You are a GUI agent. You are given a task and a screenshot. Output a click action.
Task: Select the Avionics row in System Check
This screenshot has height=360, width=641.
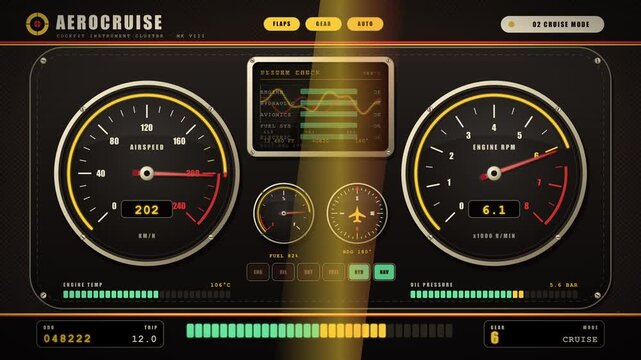point(320,114)
